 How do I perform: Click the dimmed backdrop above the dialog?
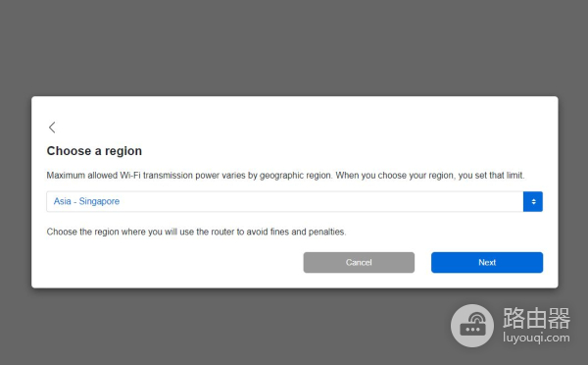click(294, 47)
